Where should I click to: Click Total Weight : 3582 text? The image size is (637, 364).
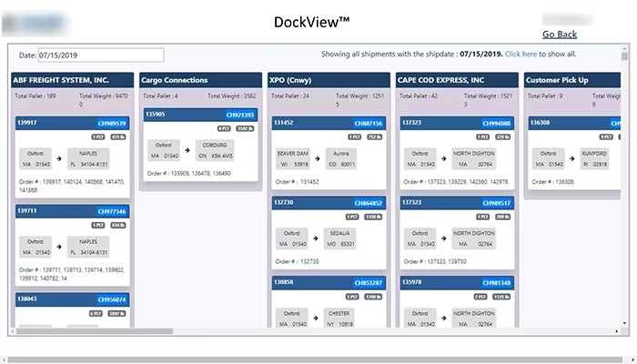231,96
